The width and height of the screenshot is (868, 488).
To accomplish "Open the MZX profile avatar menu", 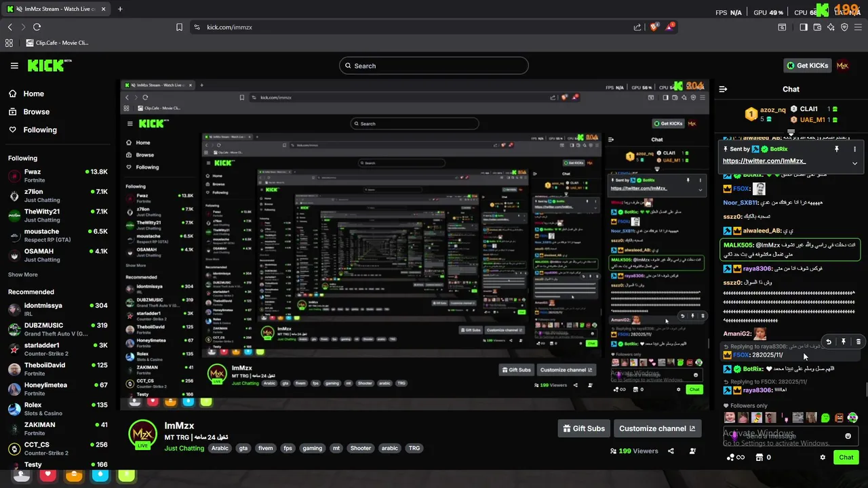I will (843, 66).
